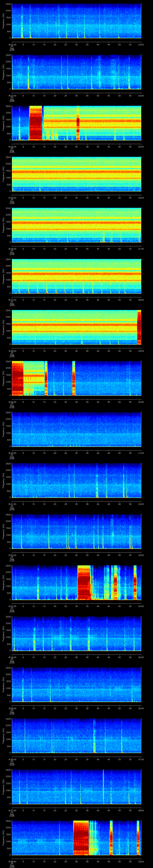Click the 8:29:00 start time label
This screenshot has height=868, width=153.
12,402
